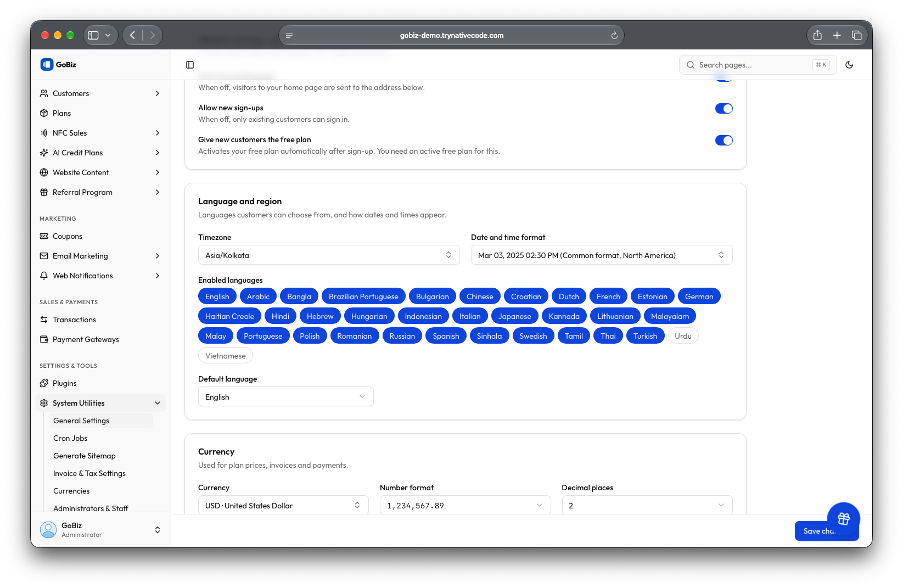Click the AI Credit Plans sparkle icon

click(44, 153)
